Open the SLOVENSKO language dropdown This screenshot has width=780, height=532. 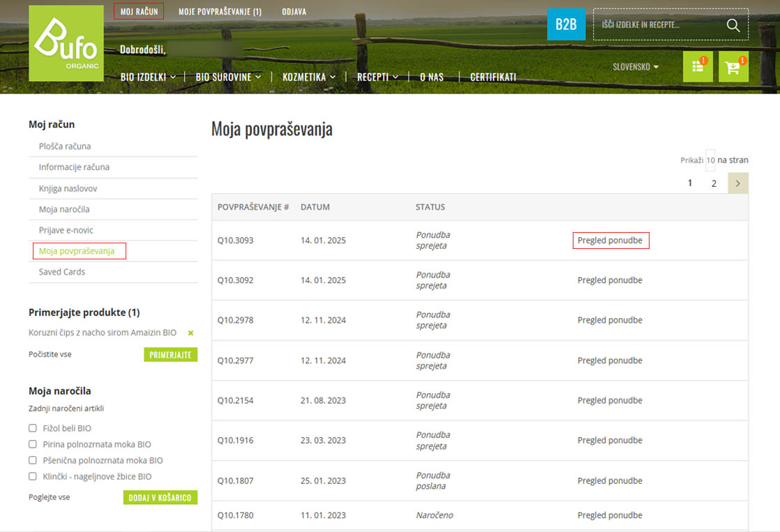(x=635, y=67)
